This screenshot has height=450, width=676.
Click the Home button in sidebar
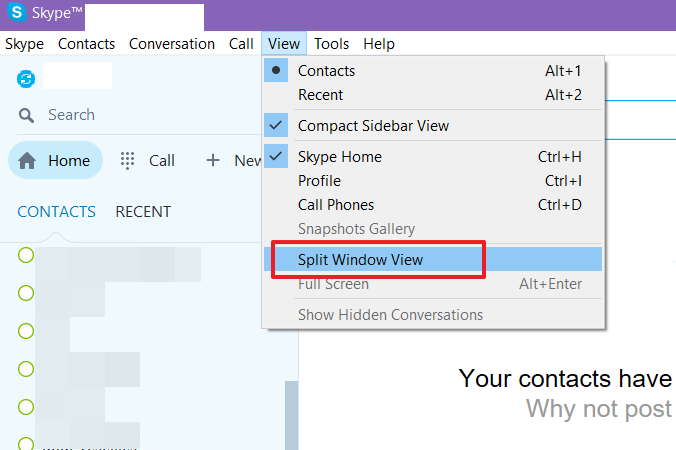56,160
